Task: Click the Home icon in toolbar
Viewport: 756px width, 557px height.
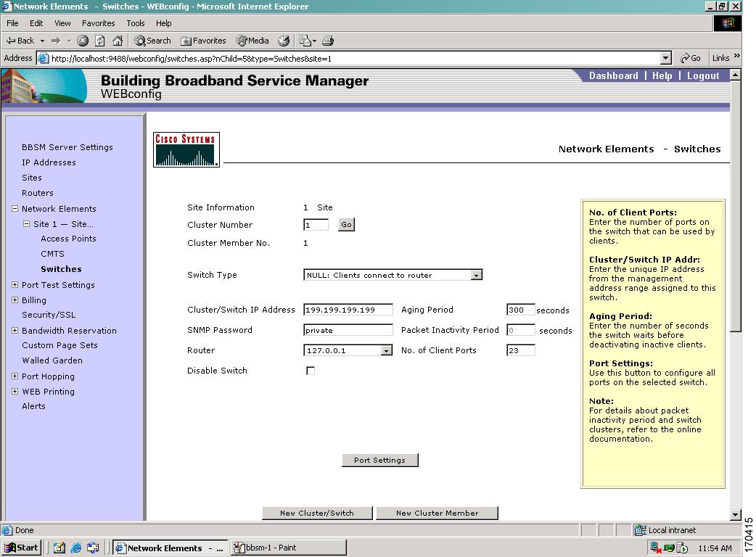Action: pos(117,41)
